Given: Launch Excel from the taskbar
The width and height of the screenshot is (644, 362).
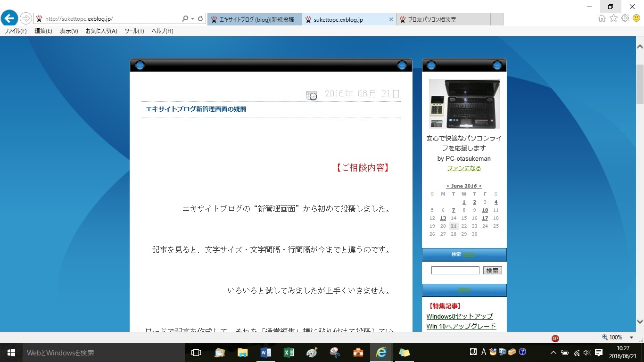Looking at the screenshot, I should (x=289, y=353).
